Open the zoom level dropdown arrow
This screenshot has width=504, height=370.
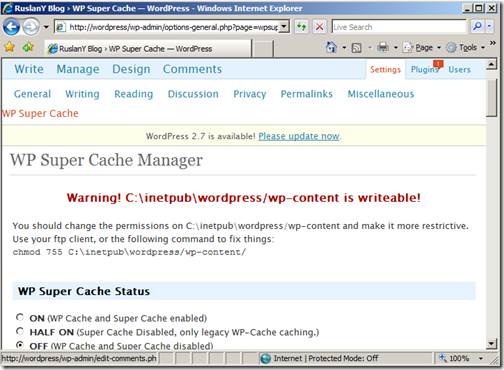click(480, 359)
